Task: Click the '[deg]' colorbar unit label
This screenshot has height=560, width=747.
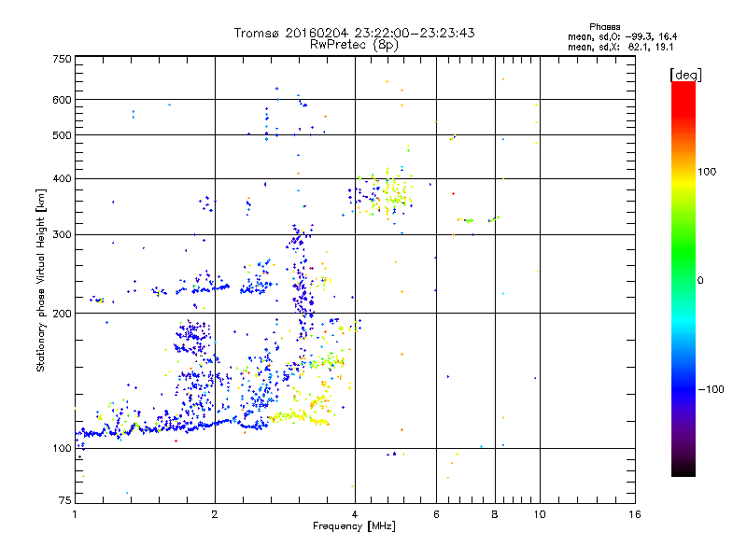Action: pyautogui.click(x=685, y=75)
